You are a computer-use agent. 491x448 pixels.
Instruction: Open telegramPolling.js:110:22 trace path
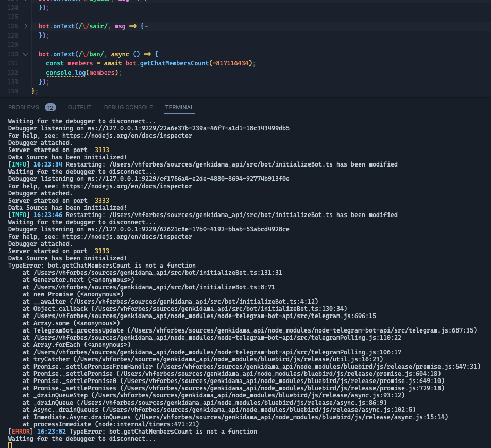click(217, 337)
